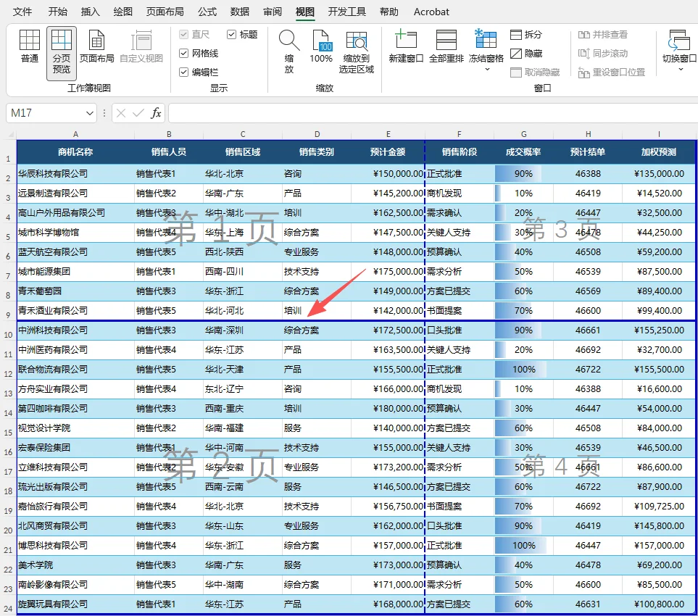This screenshot has width=698, height=616.
Task: Toggle the 直尺 ruler checkbox
Action: [x=183, y=34]
